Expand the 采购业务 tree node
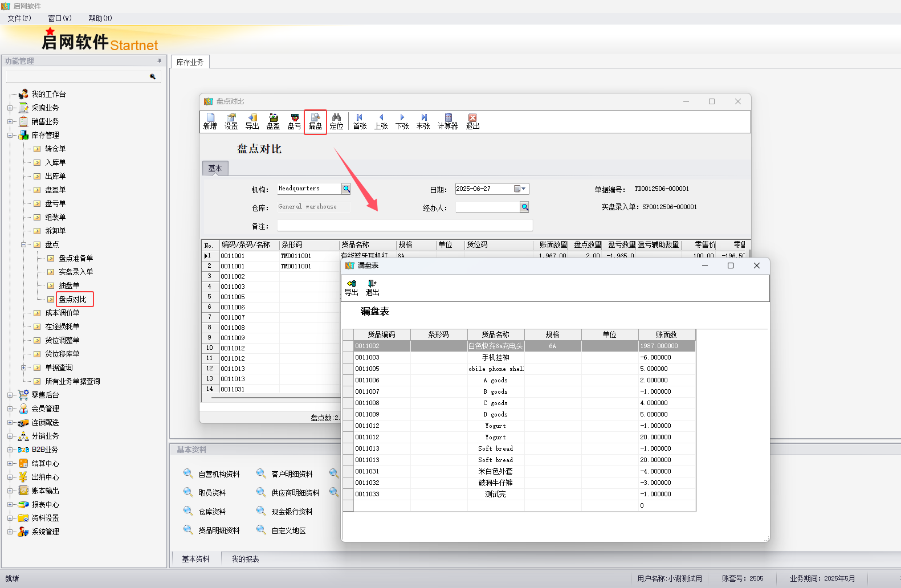Screen dimensions: 901x588 point(10,108)
